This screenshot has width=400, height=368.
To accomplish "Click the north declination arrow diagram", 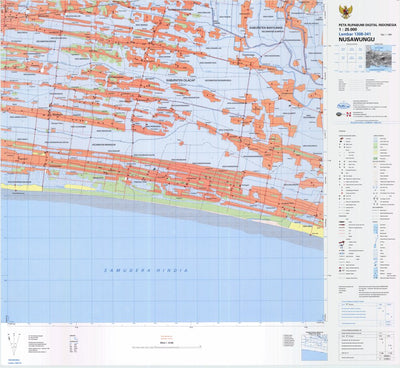I will click(x=14, y=344).
